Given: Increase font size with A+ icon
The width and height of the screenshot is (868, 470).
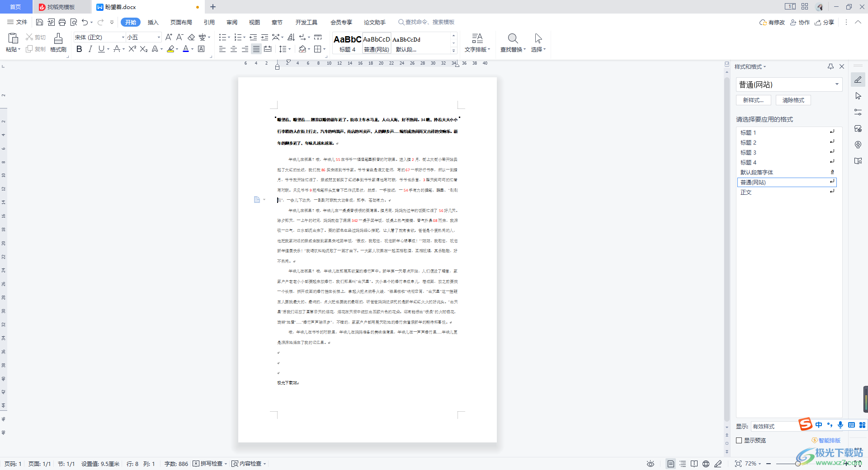Looking at the screenshot, I should 169,37.
